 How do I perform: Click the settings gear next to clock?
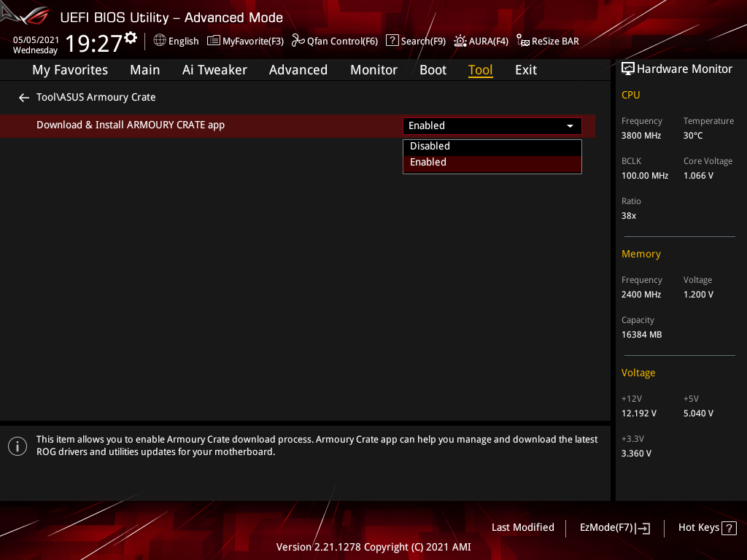[131, 38]
